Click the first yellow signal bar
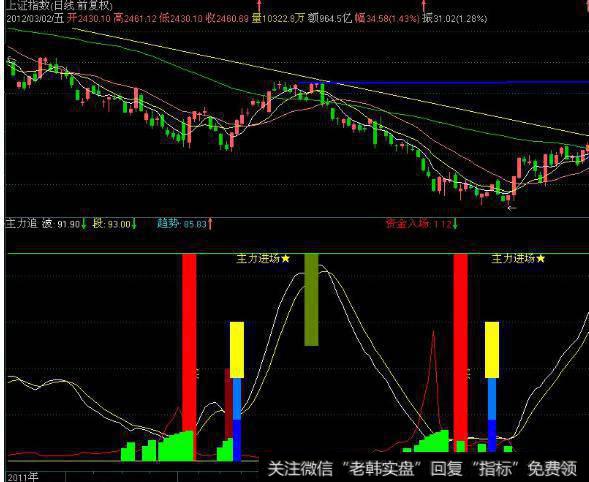 (237, 350)
